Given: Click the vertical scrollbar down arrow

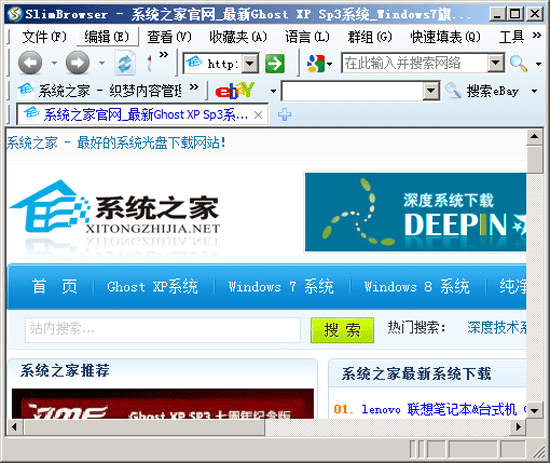Looking at the screenshot, I should [x=534, y=410].
